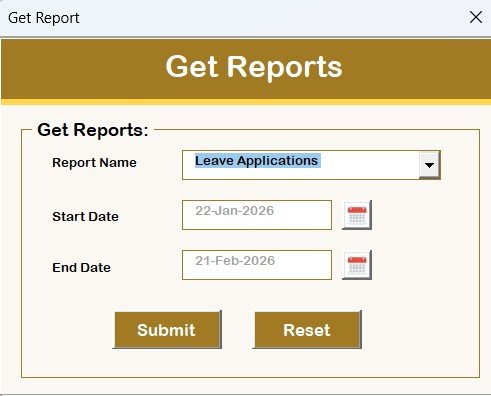
Task: Close the Get Report dialog
Action: coord(476,17)
